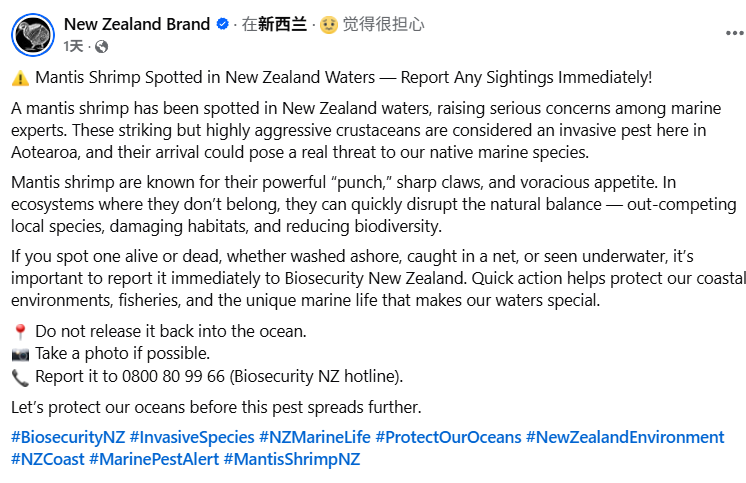The width and height of the screenshot is (746, 483).
Task: Open the #ProtectOurOceans hashtag
Action: pyautogui.click(x=448, y=437)
